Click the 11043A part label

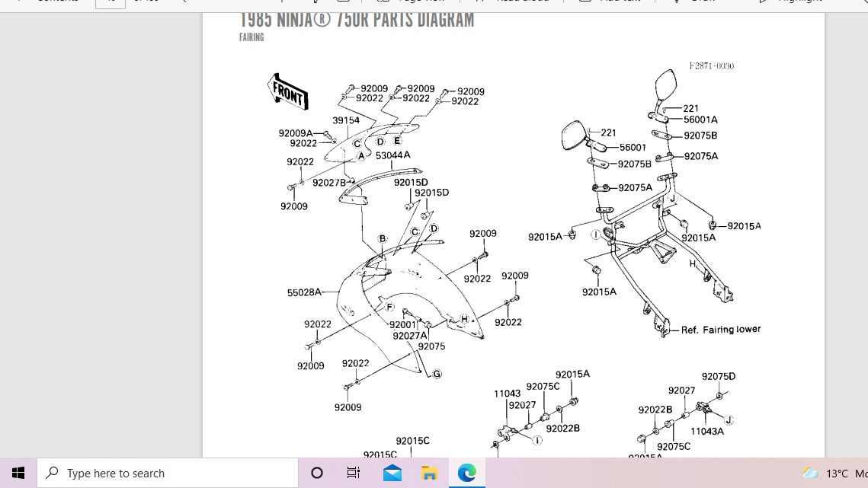[x=706, y=431]
